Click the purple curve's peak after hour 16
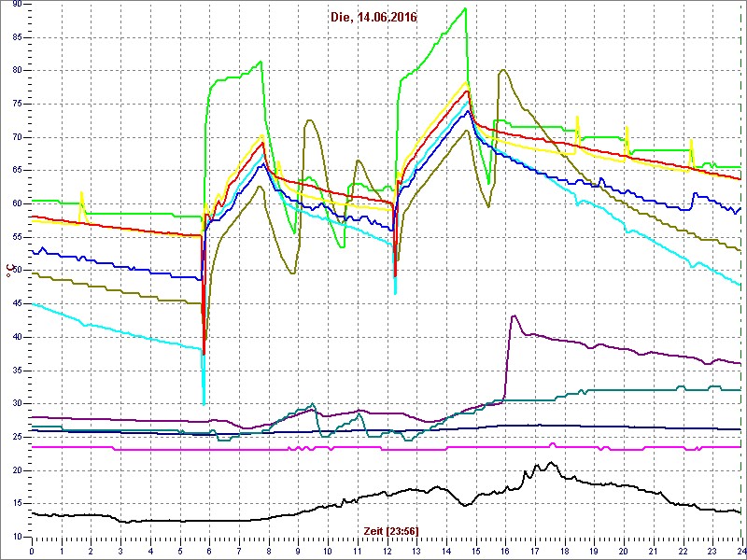The image size is (747, 560). point(514,315)
